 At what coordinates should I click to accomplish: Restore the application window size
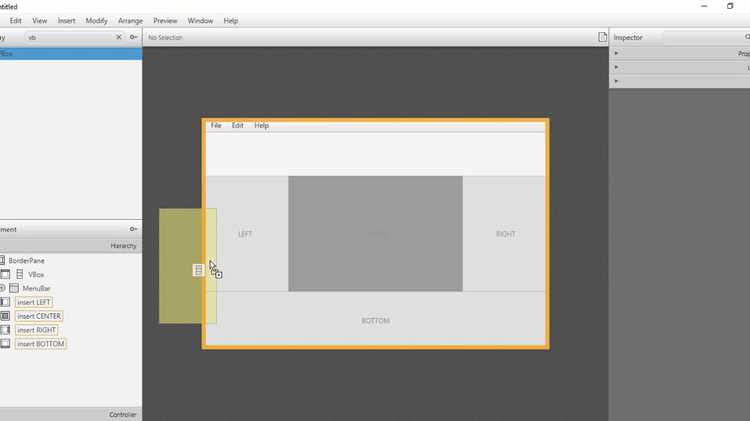(730, 6)
